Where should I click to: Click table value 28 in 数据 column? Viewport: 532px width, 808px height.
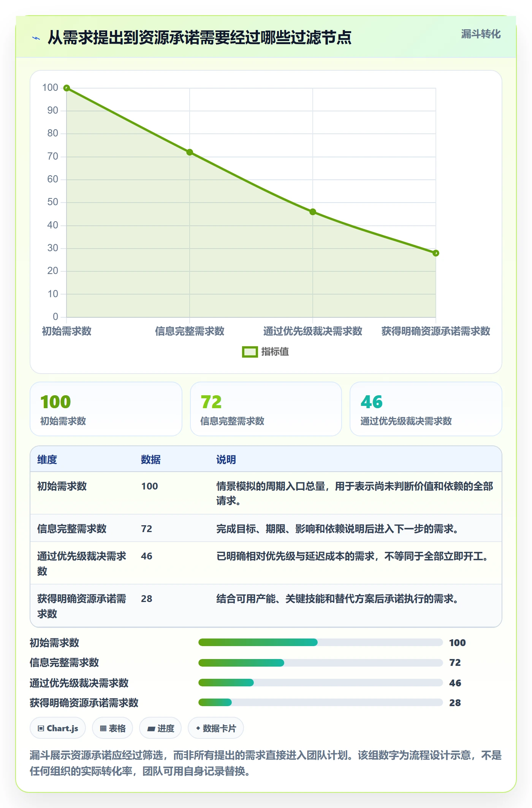[x=147, y=599]
